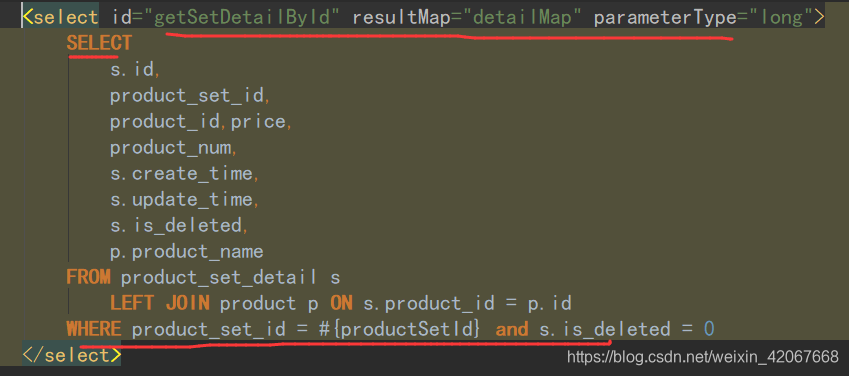Image resolution: width=849 pixels, height=376 pixels.
Task: Click the column "product_num"
Action: point(170,147)
